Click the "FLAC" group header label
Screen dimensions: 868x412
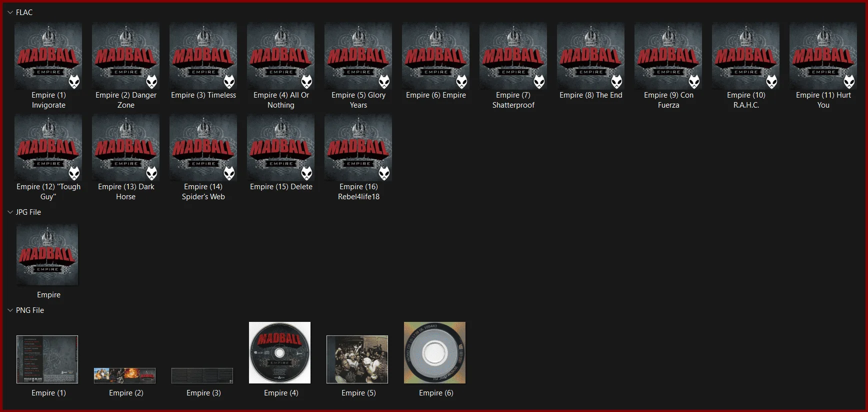[x=24, y=13]
